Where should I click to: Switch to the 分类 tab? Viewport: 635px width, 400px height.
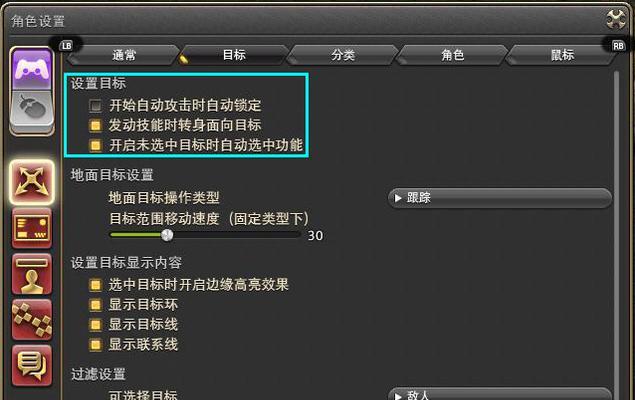click(x=343, y=55)
